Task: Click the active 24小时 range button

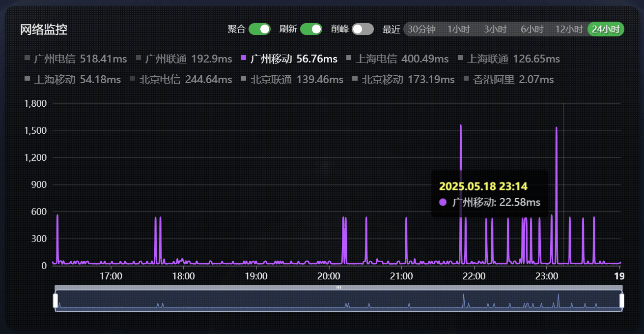Action: click(x=606, y=29)
